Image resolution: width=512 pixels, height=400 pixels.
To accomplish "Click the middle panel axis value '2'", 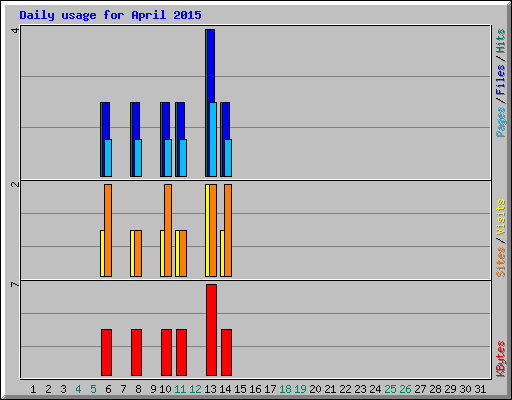I will 15,184.
